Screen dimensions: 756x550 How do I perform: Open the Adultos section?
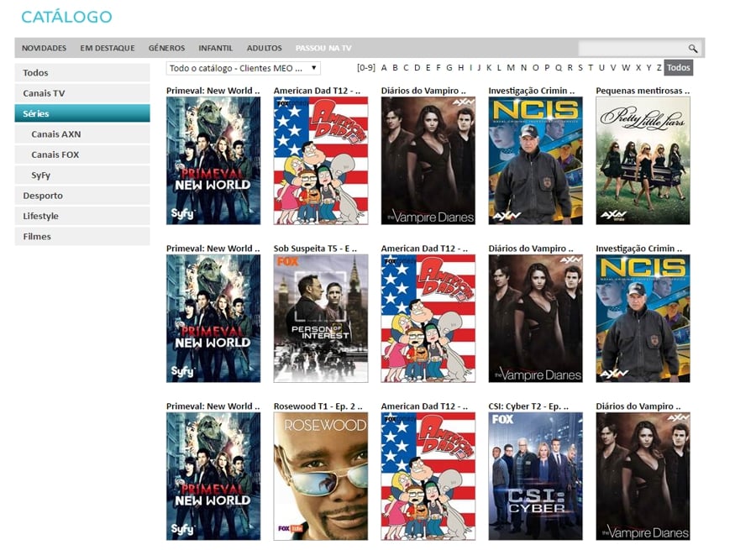265,48
